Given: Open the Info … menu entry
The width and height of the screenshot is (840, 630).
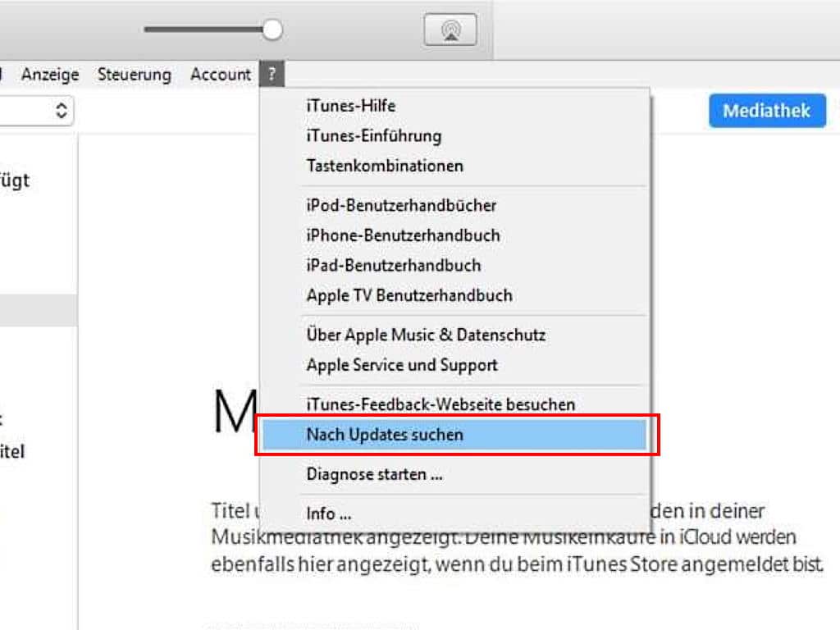Looking at the screenshot, I should [454, 514].
